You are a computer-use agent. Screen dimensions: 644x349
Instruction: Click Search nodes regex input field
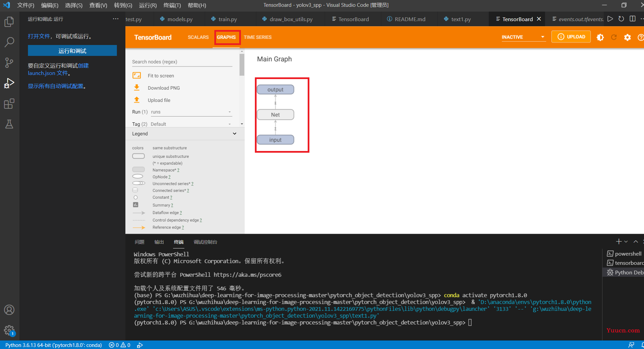[x=182, y=62]
